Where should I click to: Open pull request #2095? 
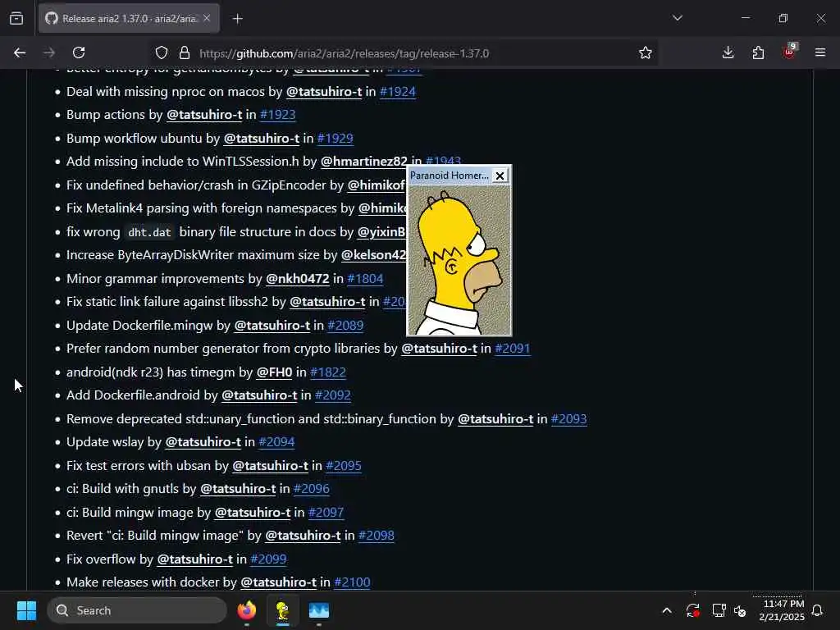coord(344,466)
